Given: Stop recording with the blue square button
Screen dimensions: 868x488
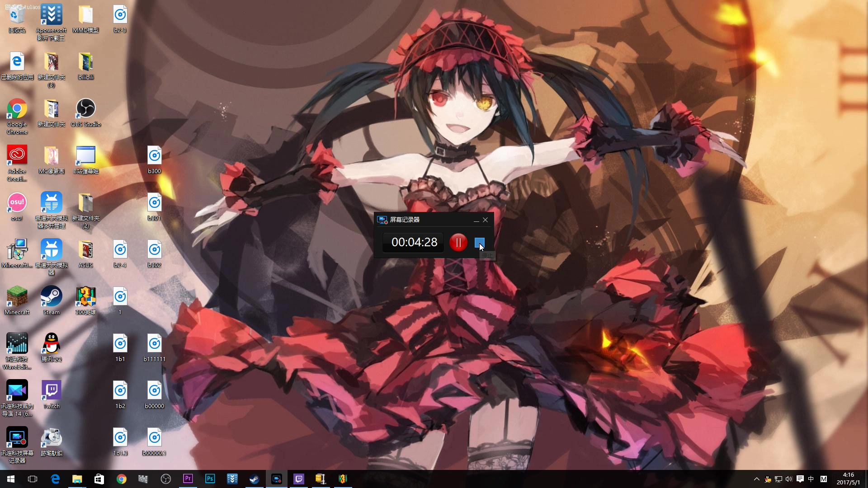Looking at the screenshot, I should click(479, 243).
